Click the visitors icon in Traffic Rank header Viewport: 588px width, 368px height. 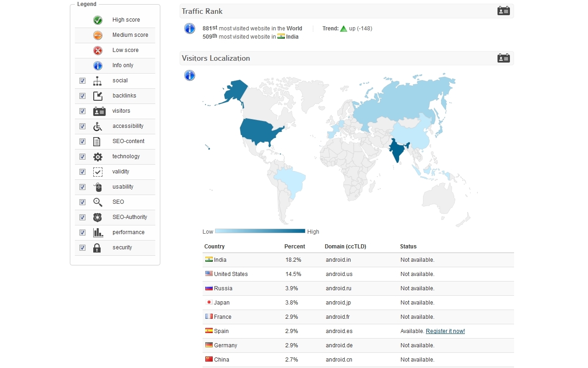(503, 11)
